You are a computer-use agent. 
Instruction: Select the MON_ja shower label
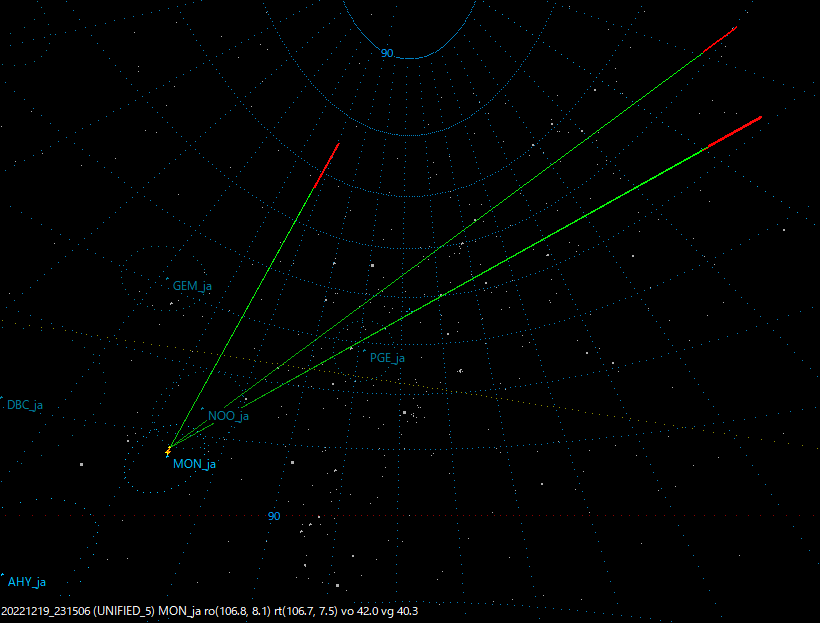tap(193, 465)
